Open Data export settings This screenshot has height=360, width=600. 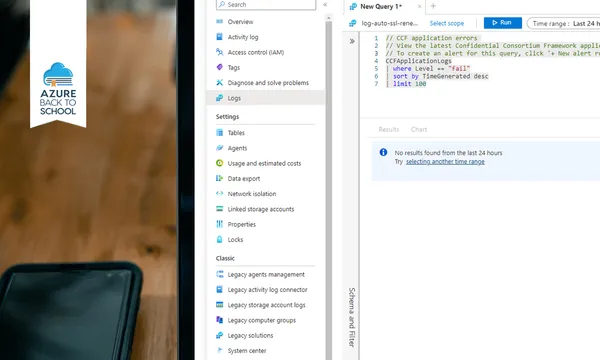(x=244, y=179)
